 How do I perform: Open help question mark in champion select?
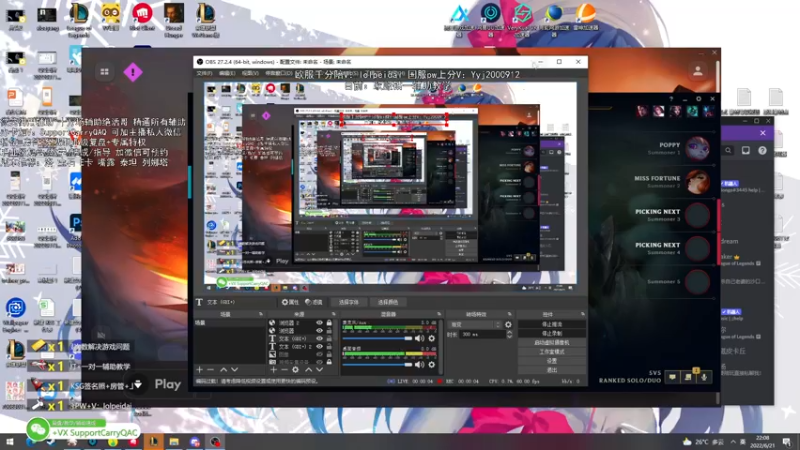tap(671, 99)
